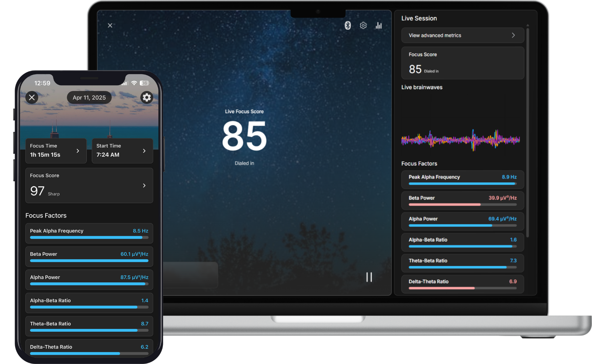The width and height of the screenshot is (592, 364).
Task: Pause the live focus session
Action: point(369,277)
